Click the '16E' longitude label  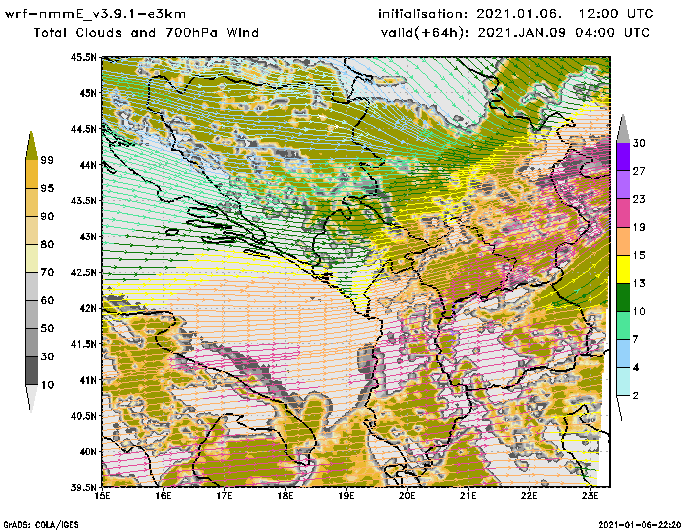coord(163,496)
